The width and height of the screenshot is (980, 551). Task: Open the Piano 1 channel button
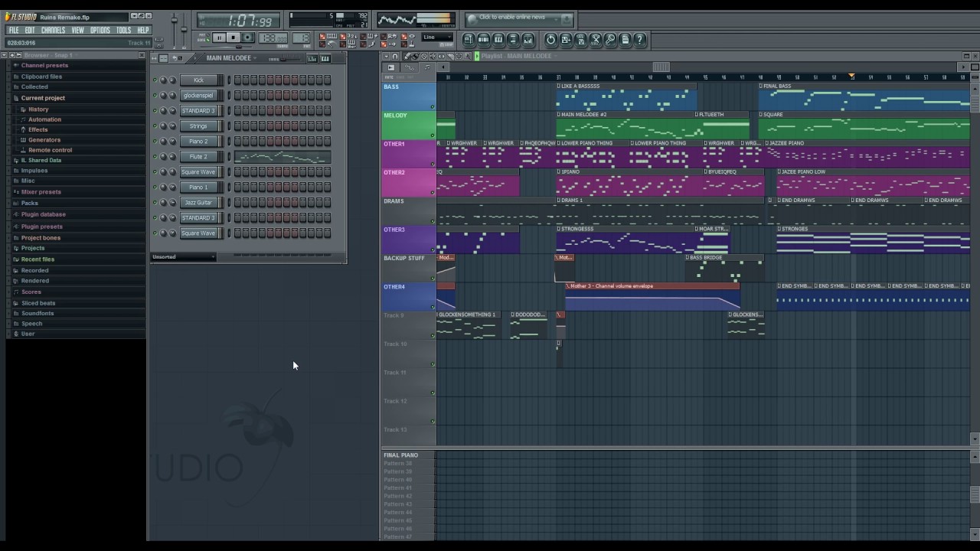click(x=198, y=187)
